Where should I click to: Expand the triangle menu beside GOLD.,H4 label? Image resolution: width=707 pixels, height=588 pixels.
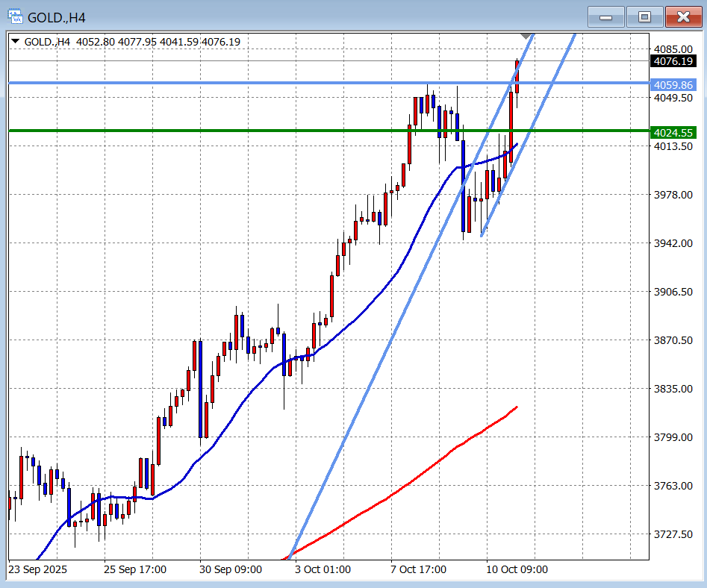click(x=16, y=42)
